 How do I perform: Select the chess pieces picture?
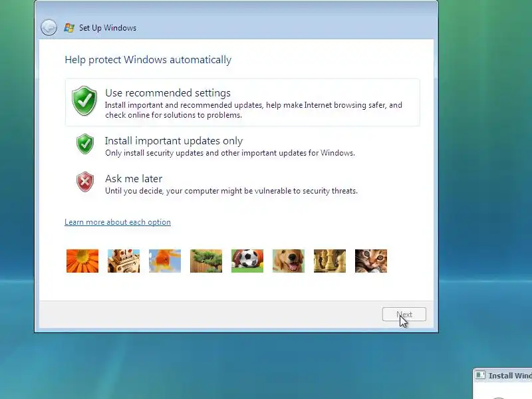pos(330,261)
